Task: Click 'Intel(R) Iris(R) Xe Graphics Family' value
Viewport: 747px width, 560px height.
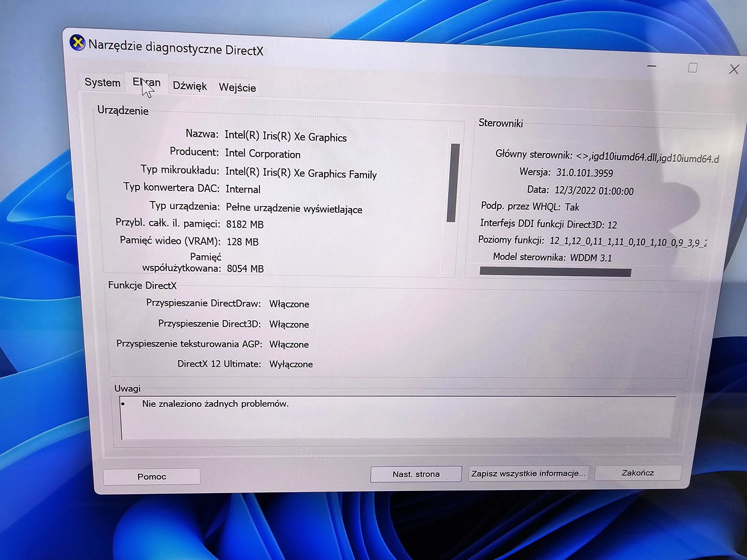Action: (301, 173)
